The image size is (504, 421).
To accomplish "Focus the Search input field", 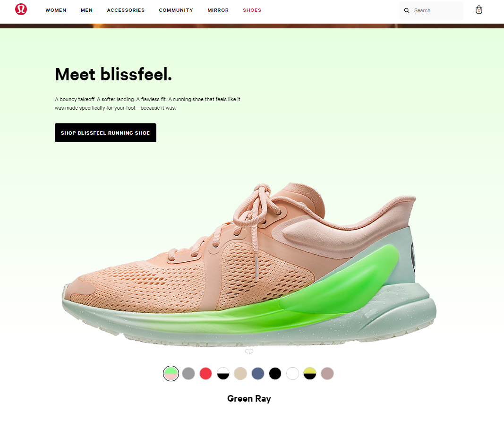I will tap(431, 10).
